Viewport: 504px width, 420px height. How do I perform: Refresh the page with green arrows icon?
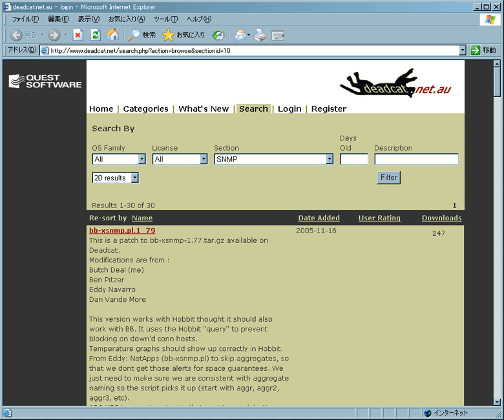click(96, 35)
